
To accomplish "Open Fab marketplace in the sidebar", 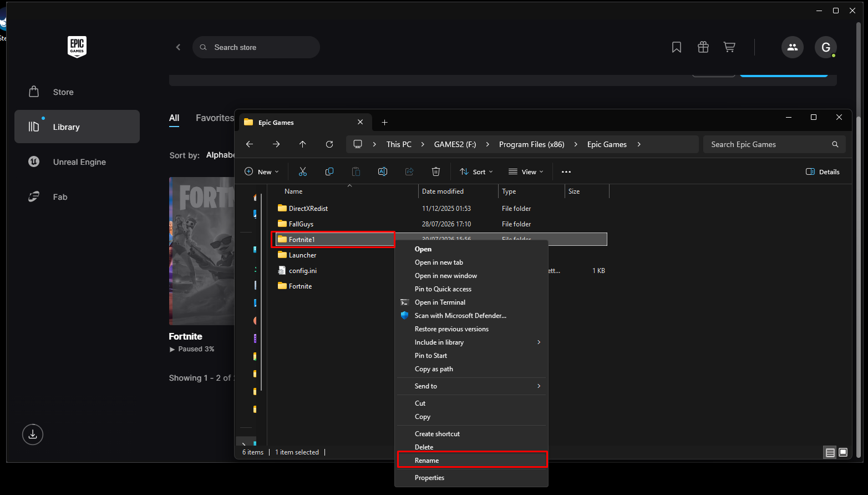I will point(77,197).
